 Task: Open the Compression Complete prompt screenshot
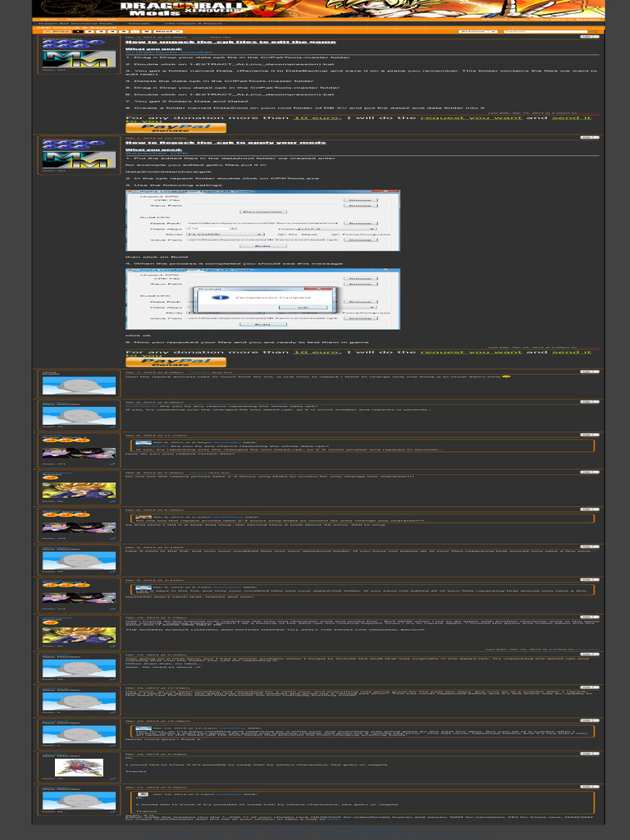(x=262, y=299)
